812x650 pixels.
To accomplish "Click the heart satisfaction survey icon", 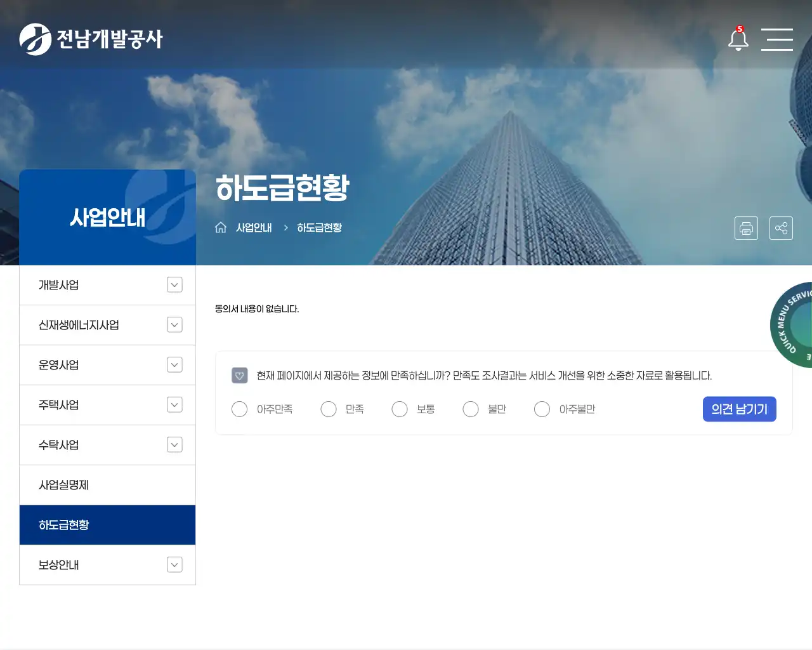I will 240,376.
